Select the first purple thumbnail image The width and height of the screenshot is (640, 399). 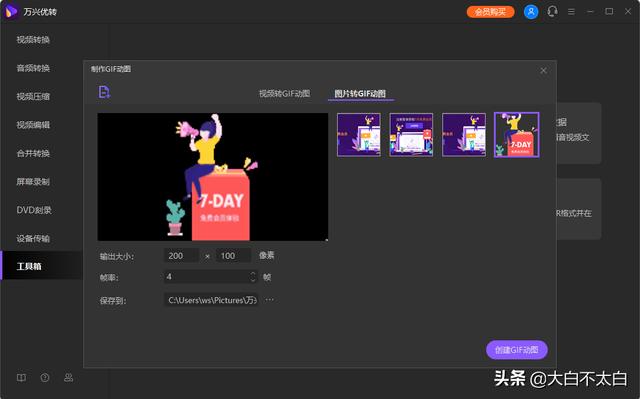tap(359, 135)
